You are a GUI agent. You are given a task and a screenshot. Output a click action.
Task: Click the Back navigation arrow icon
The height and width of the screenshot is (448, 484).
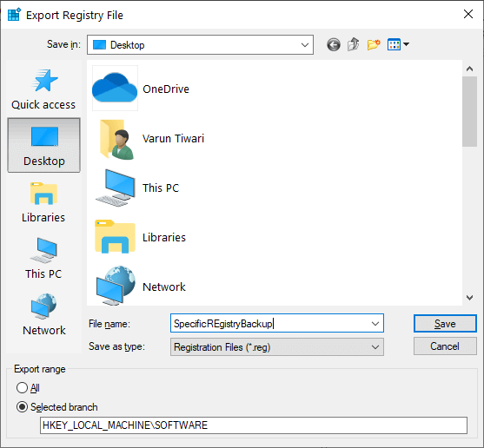coord(334,45)
